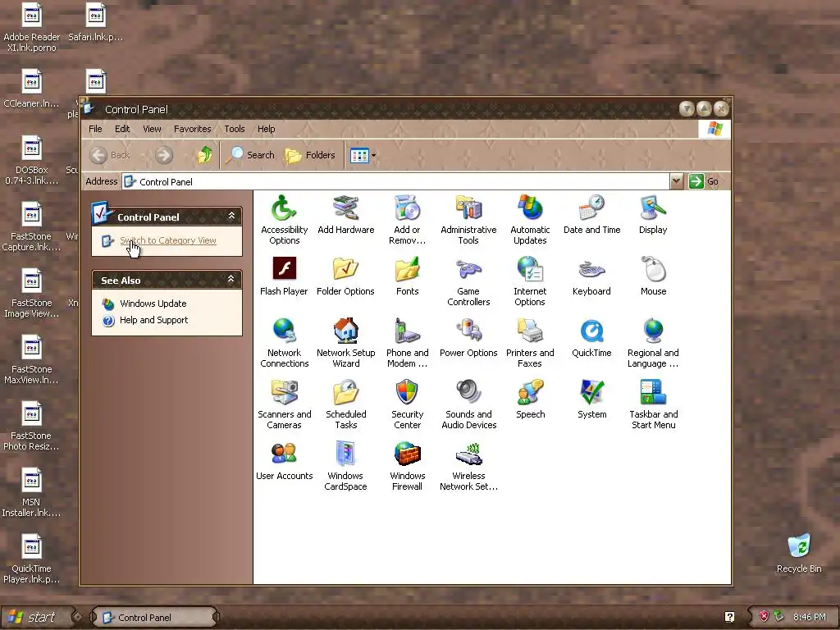Viewport: 840px width, 630px height.
Task: Select DOSBox 0.74-3 desktop shortcut
Action: 32,160
